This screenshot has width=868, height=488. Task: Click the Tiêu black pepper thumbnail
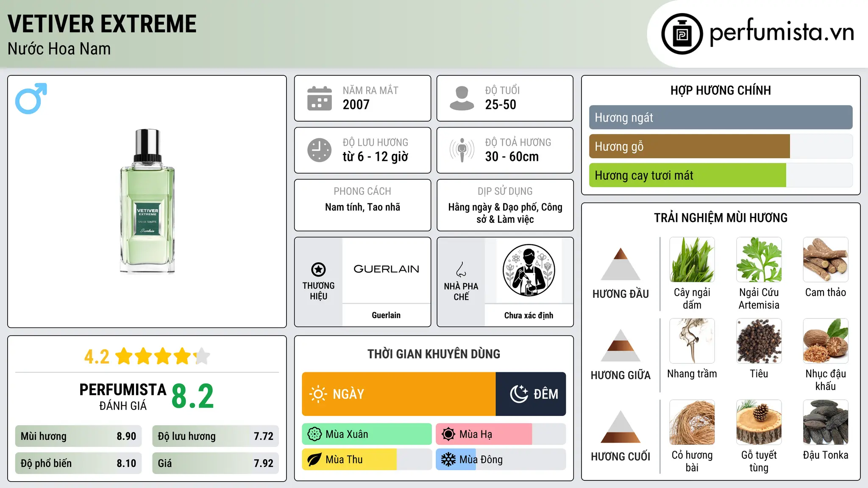[759, 341]
